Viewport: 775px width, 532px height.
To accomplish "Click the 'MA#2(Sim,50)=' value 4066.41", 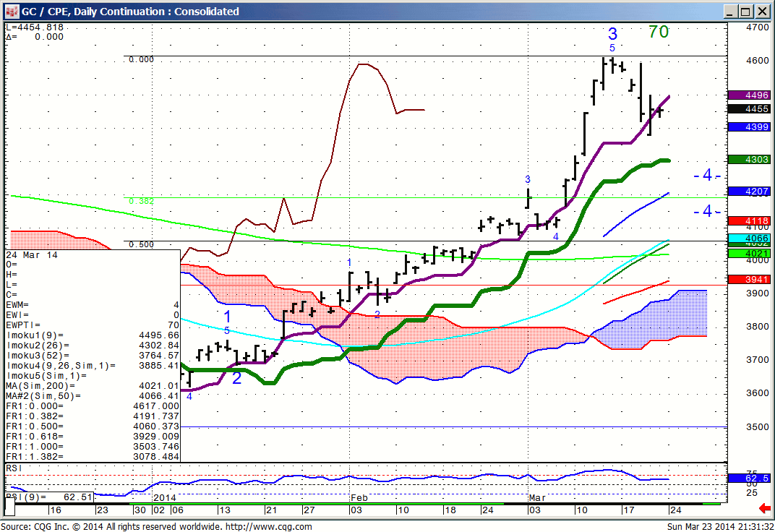I will pos(159,396).
